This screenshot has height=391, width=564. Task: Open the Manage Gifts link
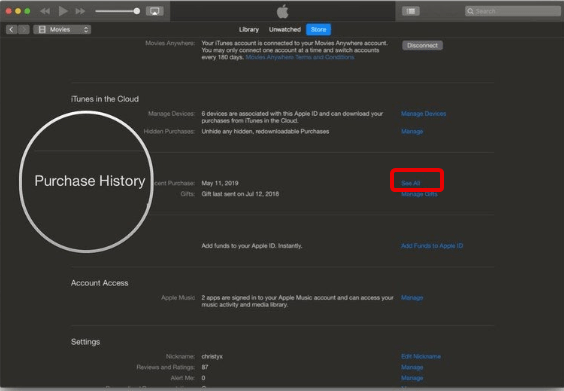pos(419,194)
